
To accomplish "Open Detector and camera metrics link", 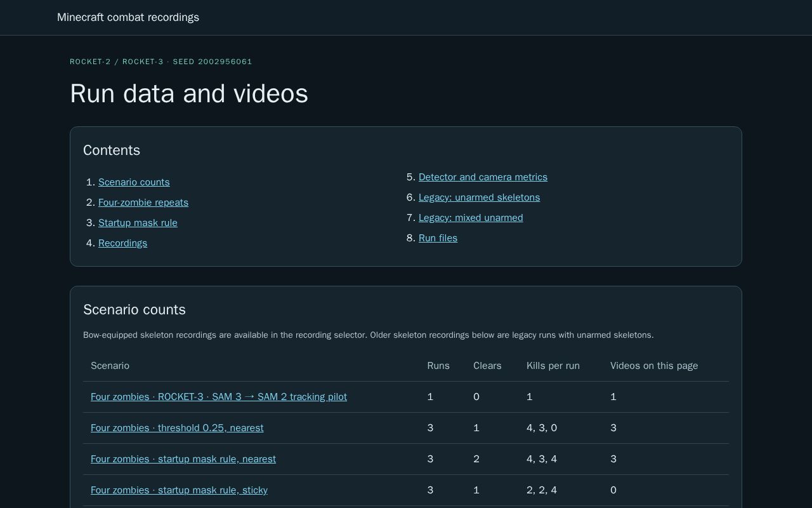I will 483,177.
